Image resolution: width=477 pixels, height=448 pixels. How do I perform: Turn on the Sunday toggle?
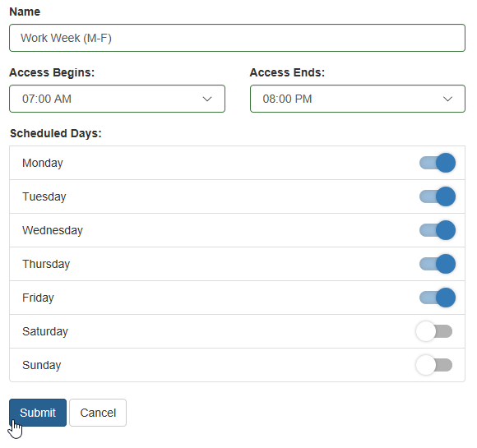click(434, 365)
